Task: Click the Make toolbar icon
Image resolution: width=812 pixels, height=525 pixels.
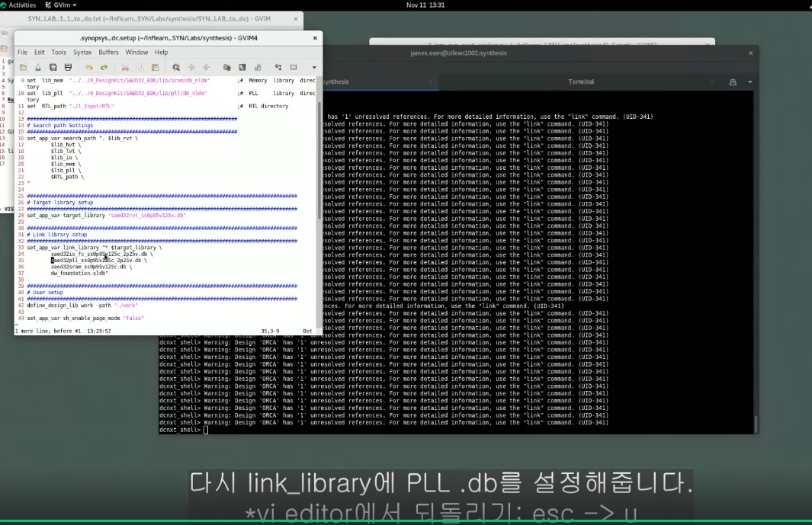Action: (x=278, y=67)
